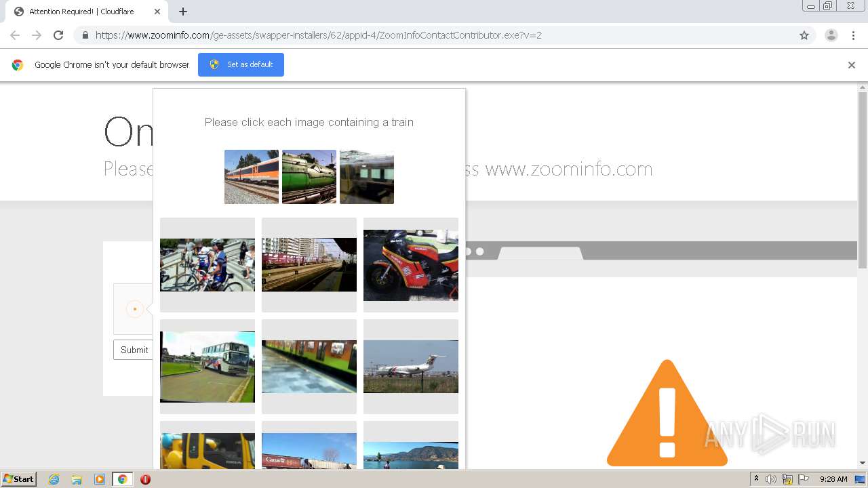Click the Chrome taskbar icon

123,479
